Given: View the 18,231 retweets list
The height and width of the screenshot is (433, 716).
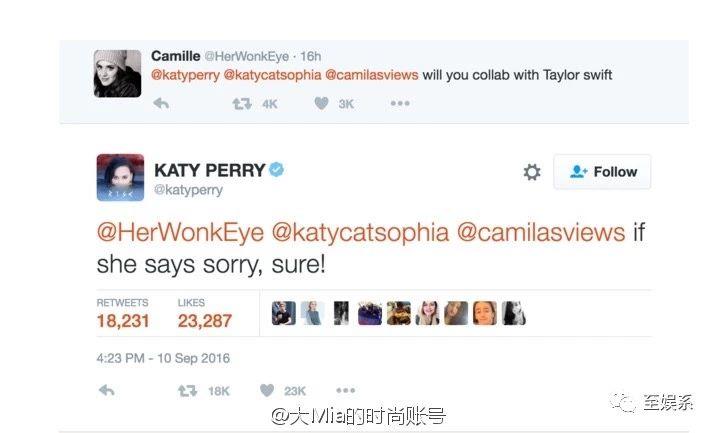Looking at the screenshot, I should [123, 314].
